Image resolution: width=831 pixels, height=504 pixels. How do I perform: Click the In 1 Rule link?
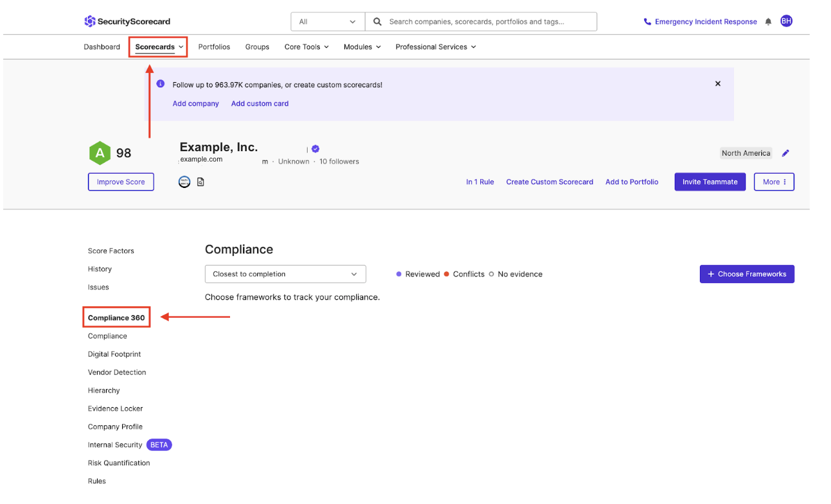(480, 182)
